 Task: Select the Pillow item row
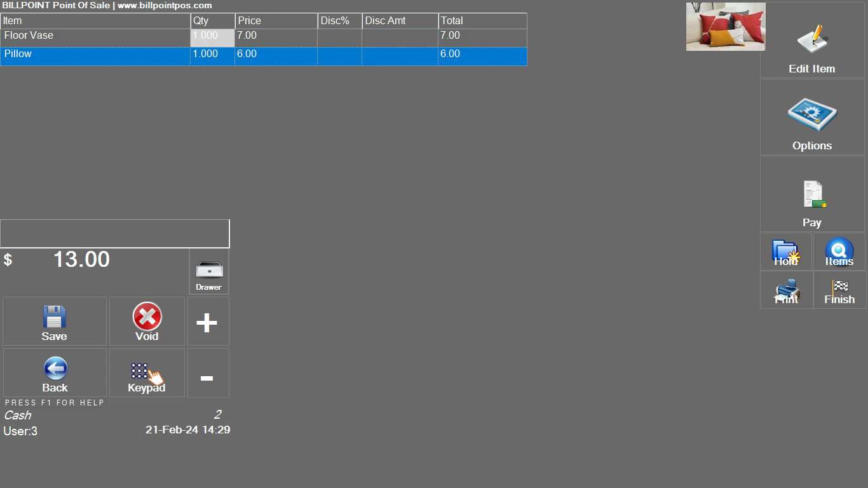pos(95,55)
